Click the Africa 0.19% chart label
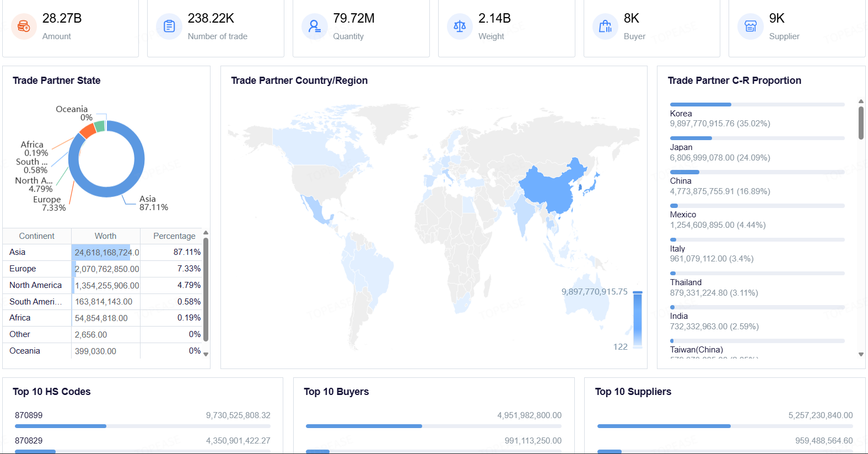Image resolution: width=868 pixels, height=454 pixels. click(x=34, y=149)
